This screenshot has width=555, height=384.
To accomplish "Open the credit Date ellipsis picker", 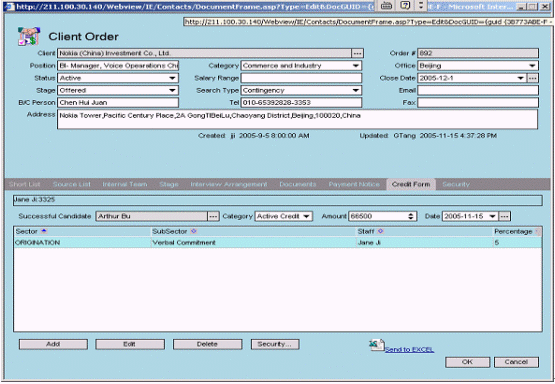I will tap(504, 216).
